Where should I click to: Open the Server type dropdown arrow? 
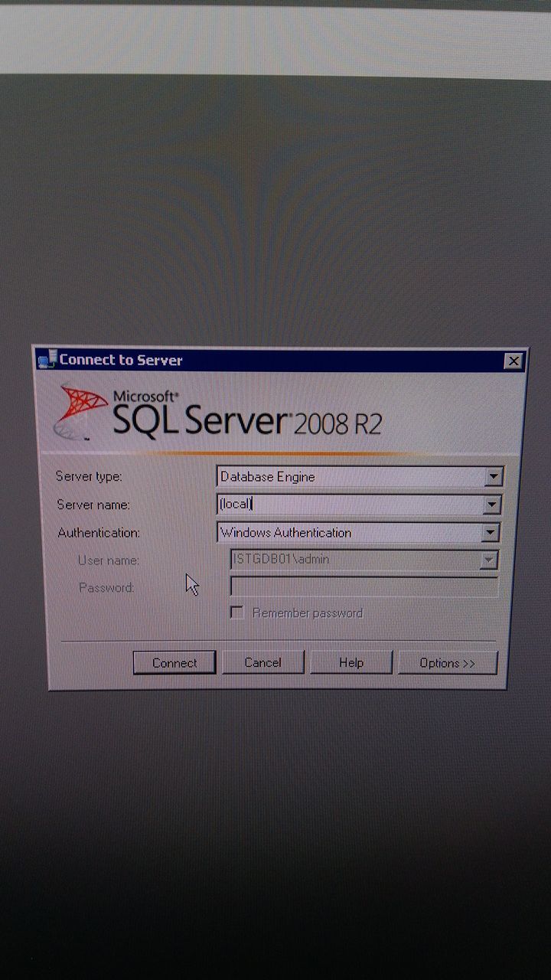pyautogui.click(x=494, y=476)
